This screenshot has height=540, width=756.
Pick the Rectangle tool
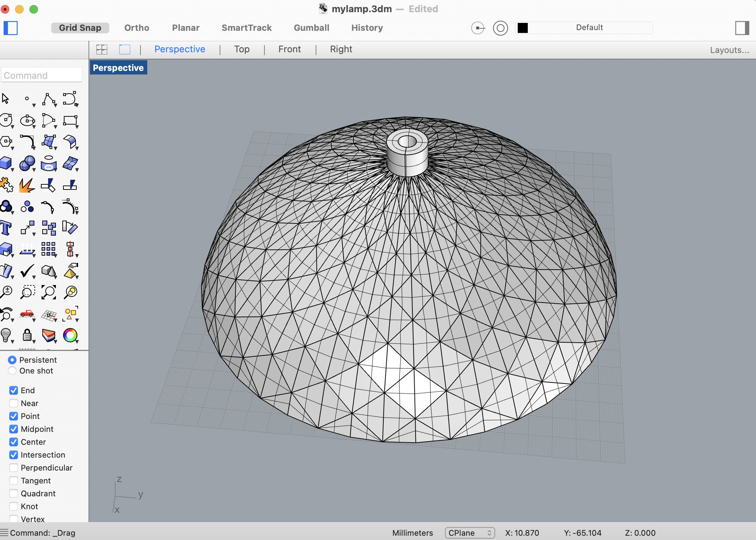[70, 121]
